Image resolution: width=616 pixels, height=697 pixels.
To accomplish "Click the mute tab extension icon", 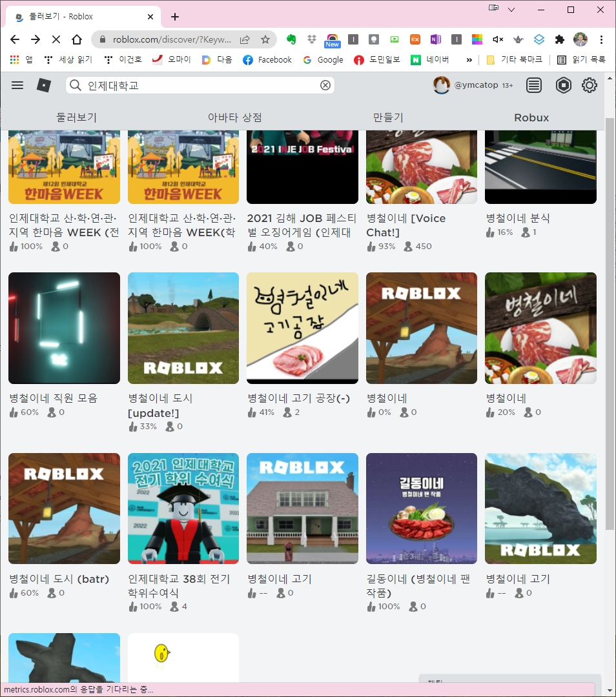I will (498, 39).
